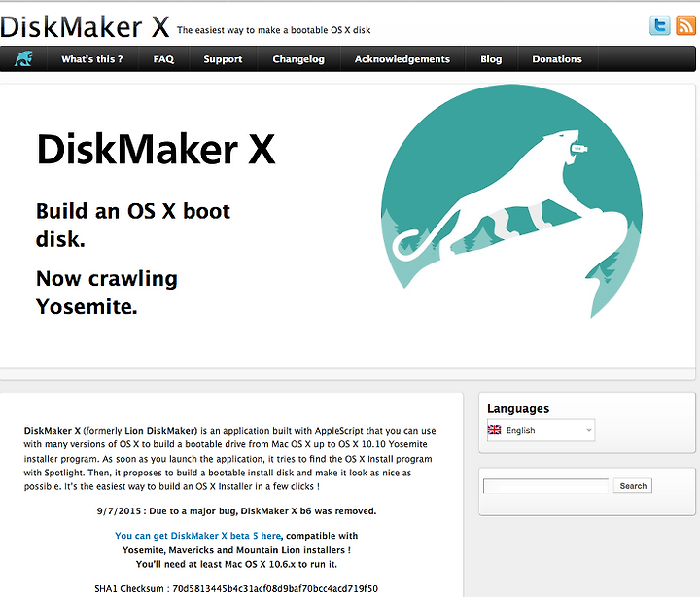Click the UK flag in language selector
This screenshot has height=597, width=700.
tap(494, 430)
